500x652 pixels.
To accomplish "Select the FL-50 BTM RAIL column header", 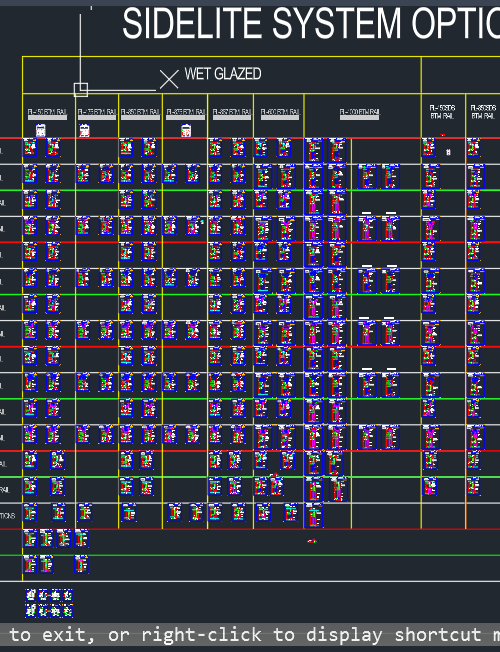I will click(47, 112).
